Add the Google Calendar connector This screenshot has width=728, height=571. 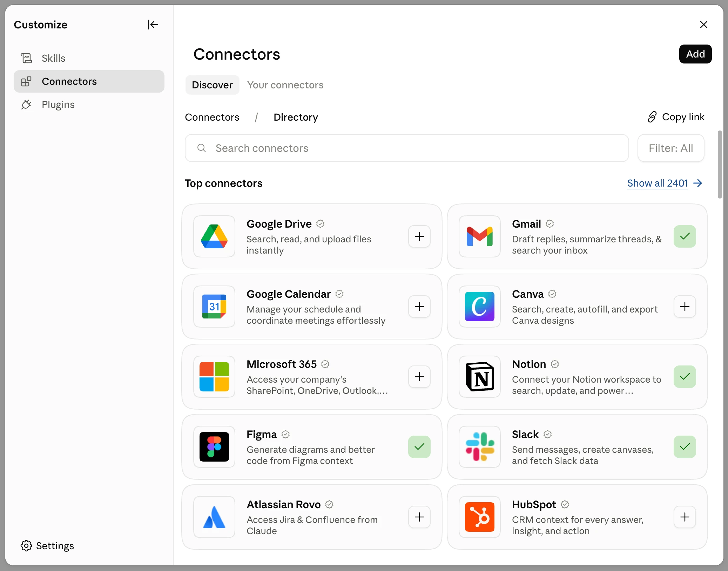pos(419,307)
